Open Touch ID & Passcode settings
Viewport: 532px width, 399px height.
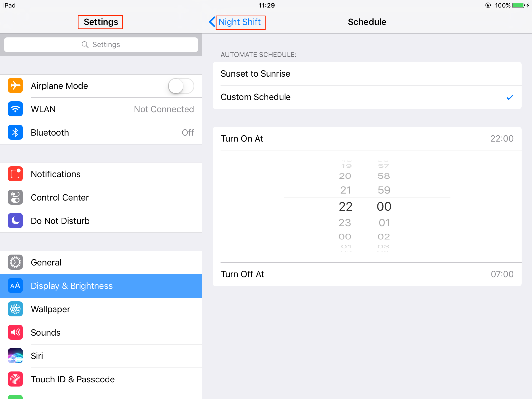[101, 379]
